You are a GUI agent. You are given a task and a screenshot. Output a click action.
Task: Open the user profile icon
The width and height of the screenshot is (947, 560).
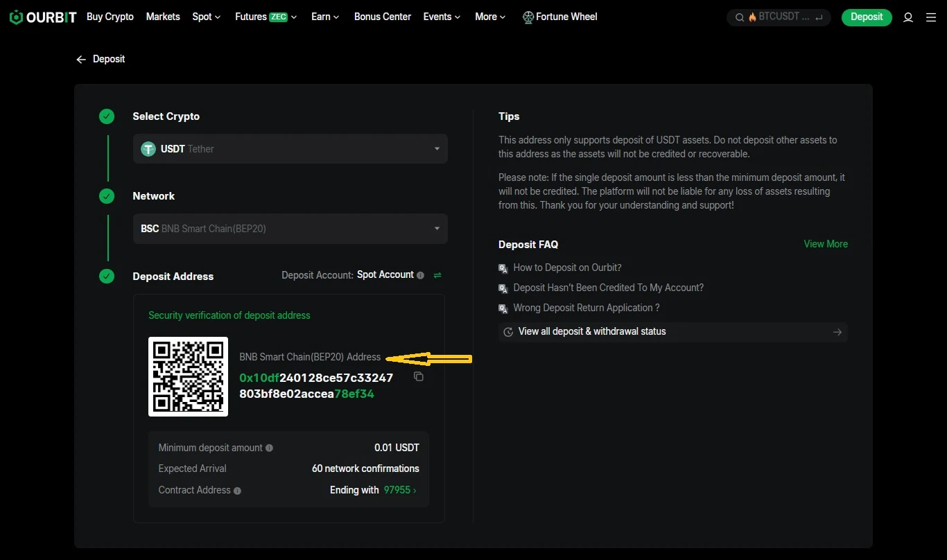[908, 17]
